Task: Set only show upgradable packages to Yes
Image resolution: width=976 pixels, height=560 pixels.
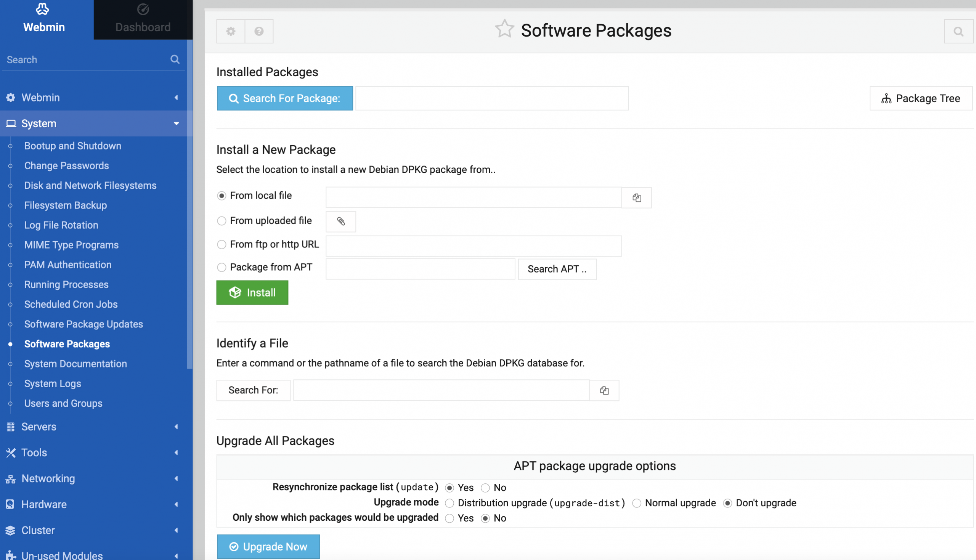Action: 449,518
